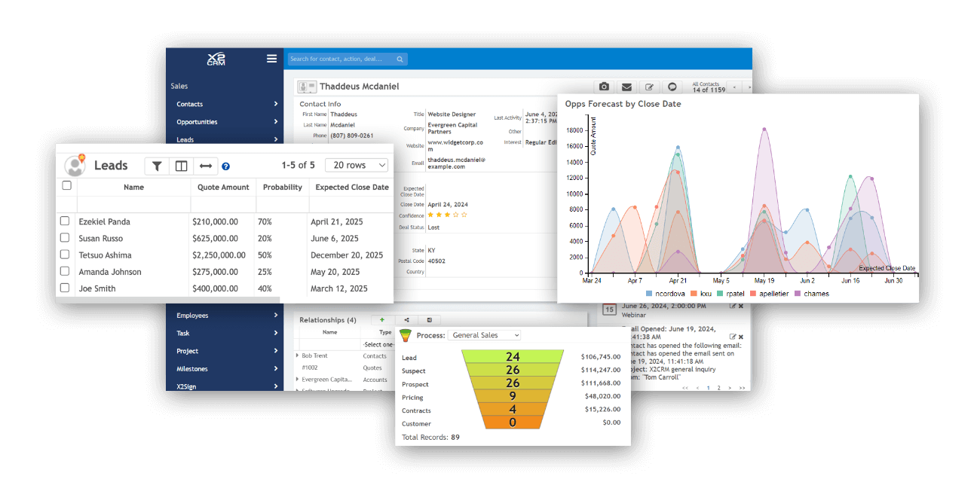Click the hamburger menu icon beside X2CRM logo
Image resolution: width=980 pixels, height=479 pixels.
271,59
